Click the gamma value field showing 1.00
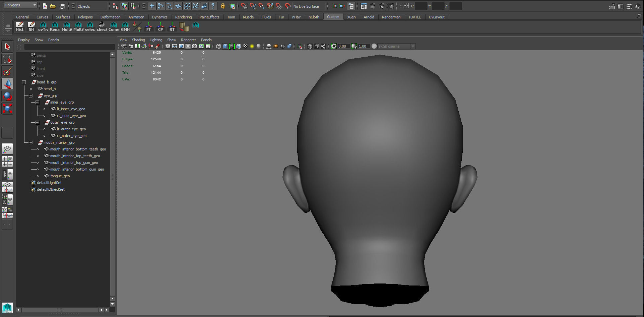The height and width of the screenshot is (317, 644). coord(364,46)
